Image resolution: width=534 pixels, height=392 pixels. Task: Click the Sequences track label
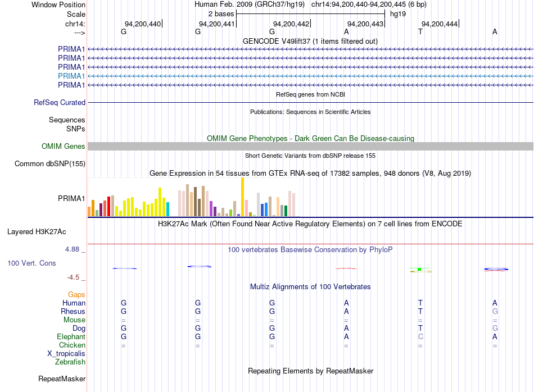coord(67,120)
